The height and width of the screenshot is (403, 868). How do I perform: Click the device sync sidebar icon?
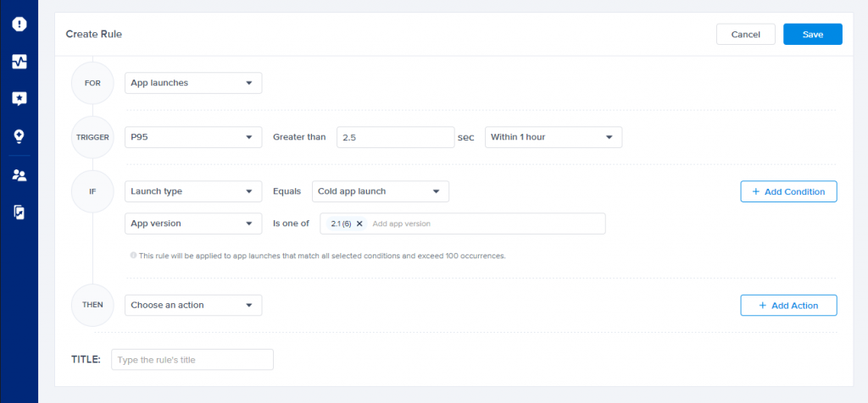pyautogui.click(x=19, y=213)
